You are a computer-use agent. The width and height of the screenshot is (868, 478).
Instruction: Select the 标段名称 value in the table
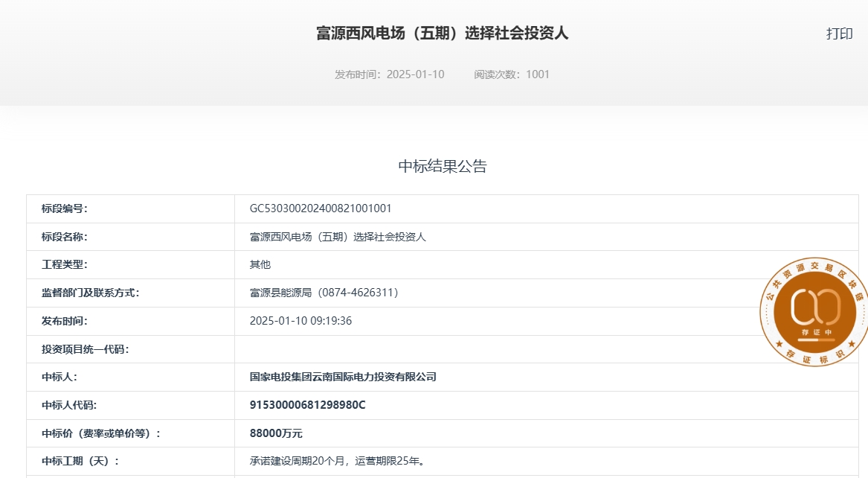pyautogui.click(x=338, y=237)
